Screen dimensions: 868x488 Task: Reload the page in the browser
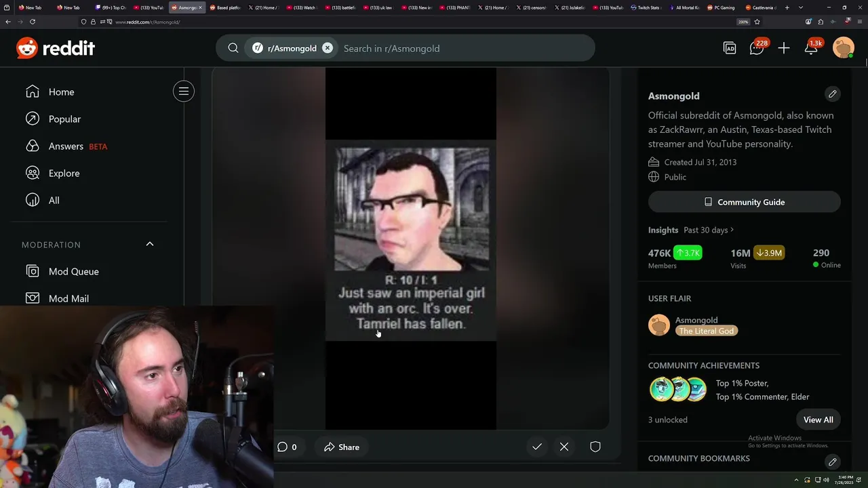(x=32, y=22)
